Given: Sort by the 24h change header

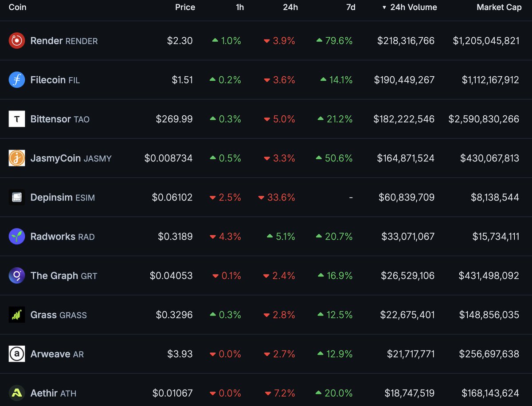Looking at the screenshot, I should [x=290, y=8].
